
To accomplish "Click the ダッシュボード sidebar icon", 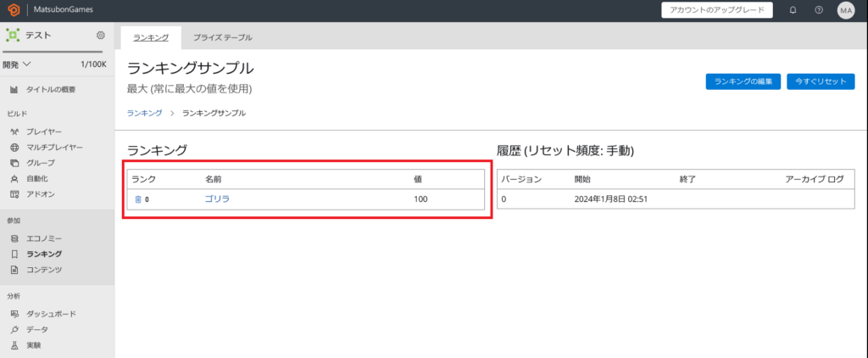I will pyautogui.click(x=15, y=314).
